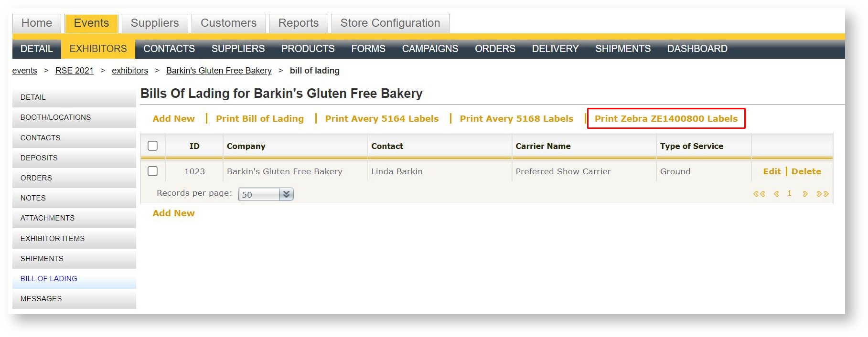Click previous page pagination arrow
Viewport: 868px width, 337px height.
(776, 194)
